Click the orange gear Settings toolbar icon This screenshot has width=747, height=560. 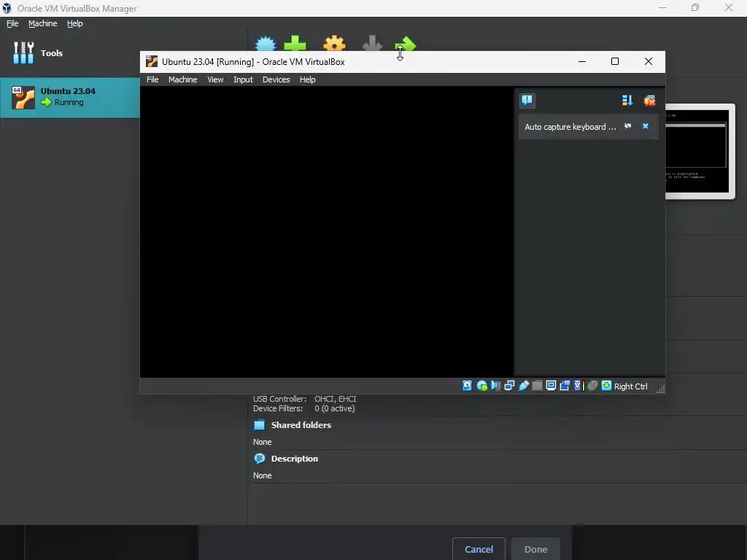tap(334, 43)
